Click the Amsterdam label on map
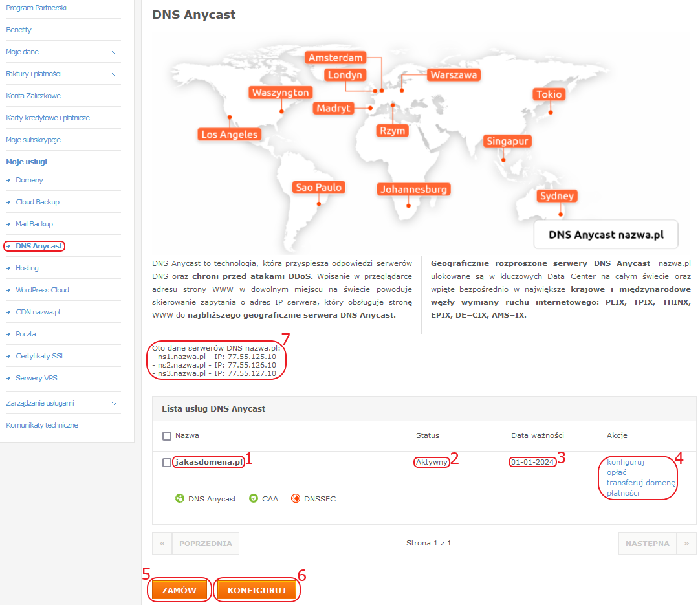This screenshot has width=700, height=605. (336, 58)
